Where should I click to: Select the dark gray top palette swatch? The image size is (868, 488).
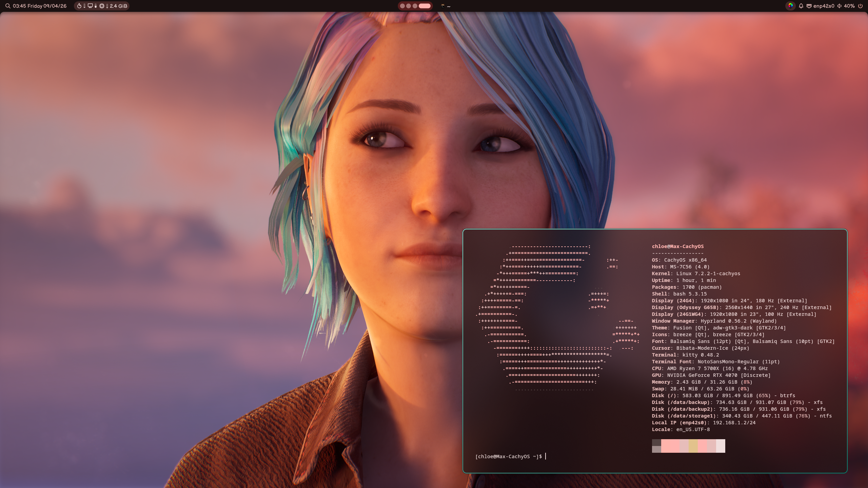[x=656, y=443]
